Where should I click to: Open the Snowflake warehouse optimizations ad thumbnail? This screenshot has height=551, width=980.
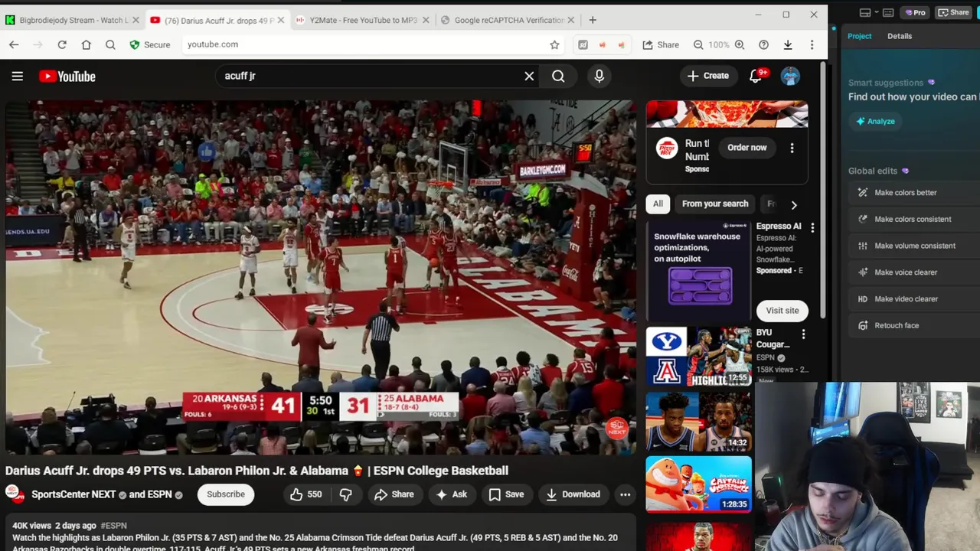[x=698, y=271]
